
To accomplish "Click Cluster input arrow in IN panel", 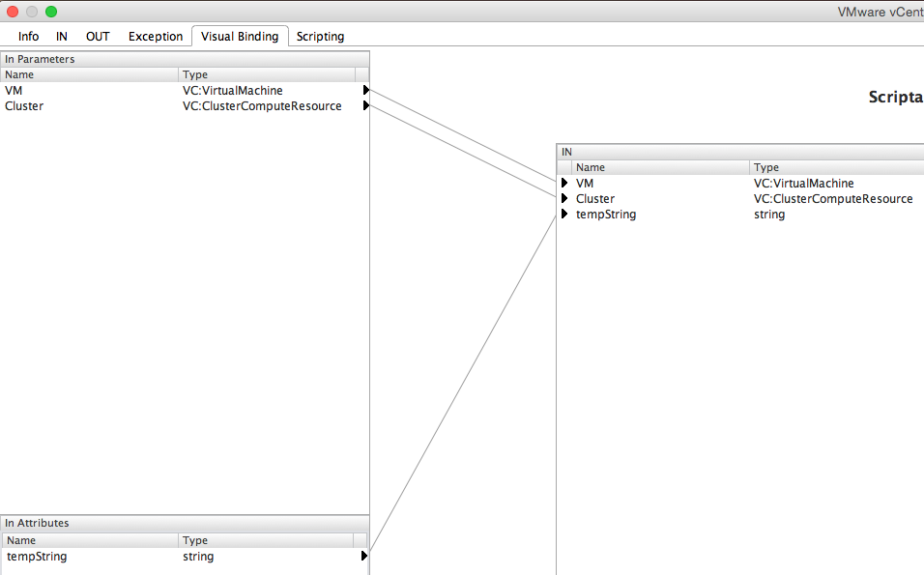I will (564, 198).
